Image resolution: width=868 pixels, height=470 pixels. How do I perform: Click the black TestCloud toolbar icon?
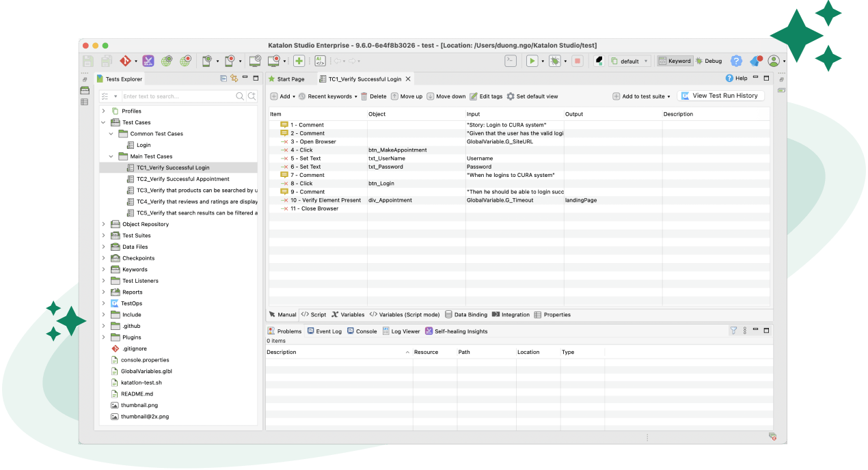599,61
